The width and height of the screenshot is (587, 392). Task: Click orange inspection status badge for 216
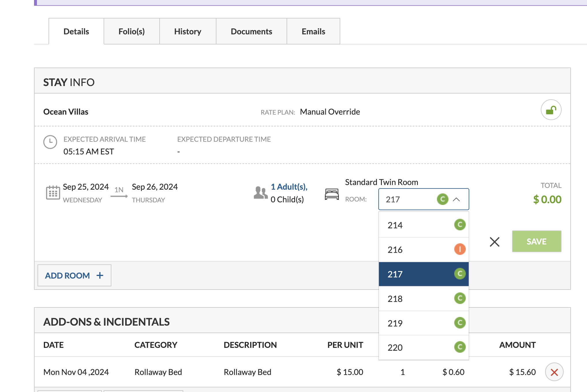460,249
